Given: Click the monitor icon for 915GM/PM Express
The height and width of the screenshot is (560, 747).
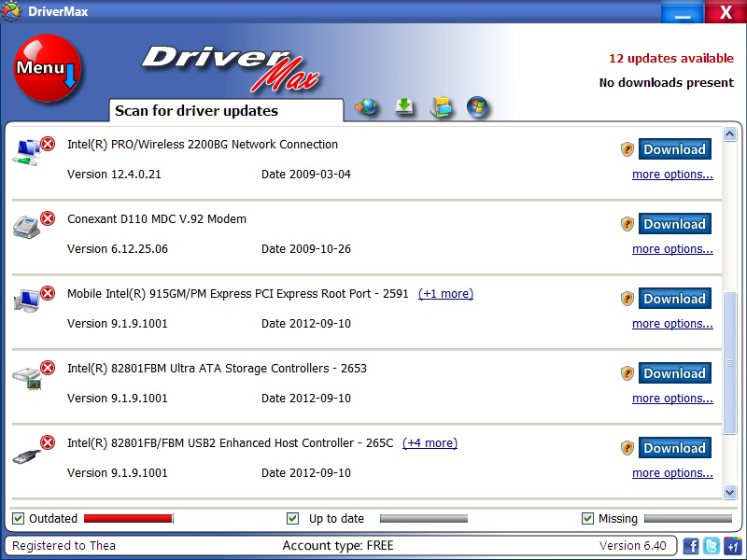Looking at the screenshot, I should [x=27, y=301].
